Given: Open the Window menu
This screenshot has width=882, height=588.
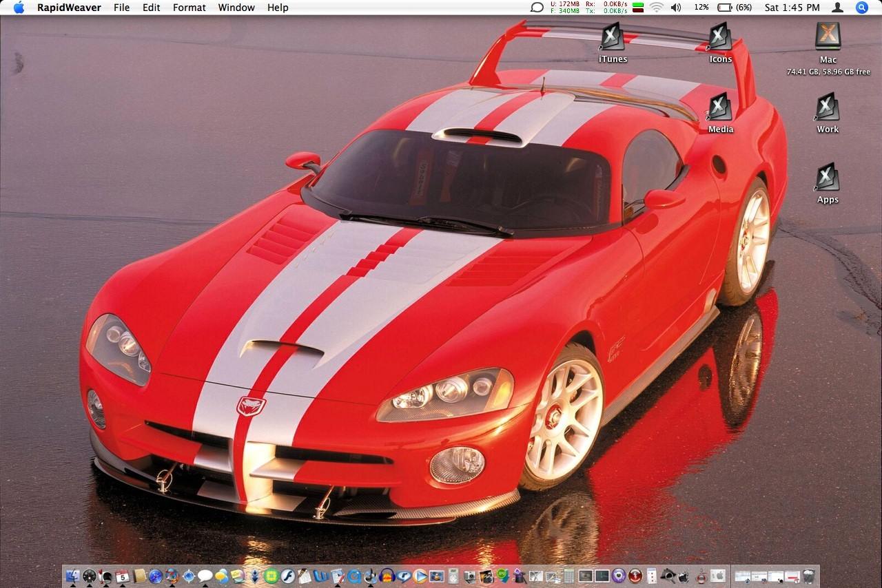Looking at the screenshot, I should (236, 8).
